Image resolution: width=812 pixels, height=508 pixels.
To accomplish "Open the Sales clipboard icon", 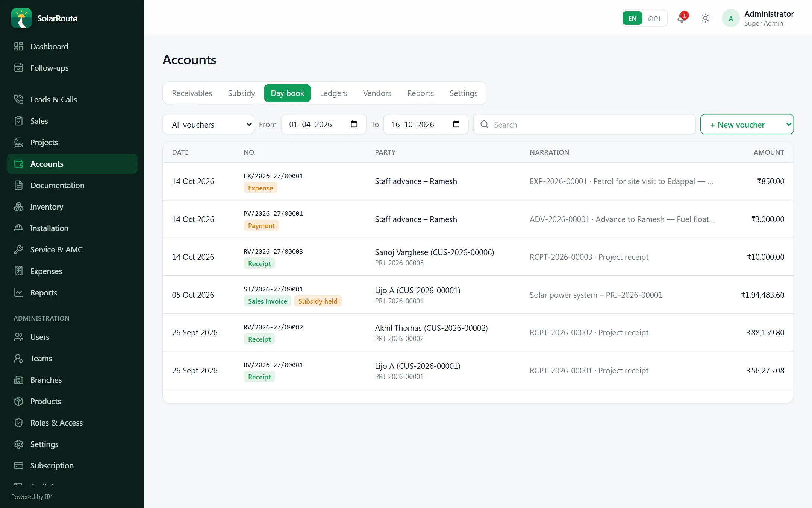I will [x=18, y=121].
